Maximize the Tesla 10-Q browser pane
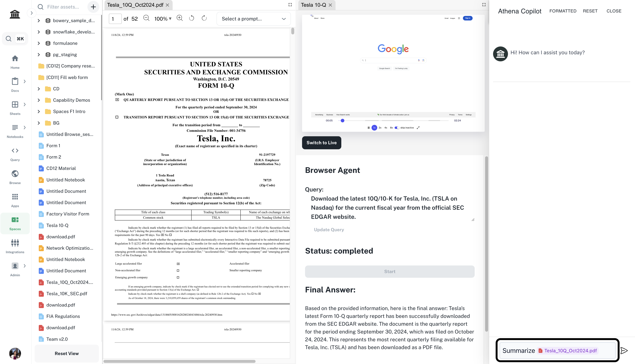 [x=484, y=4]
